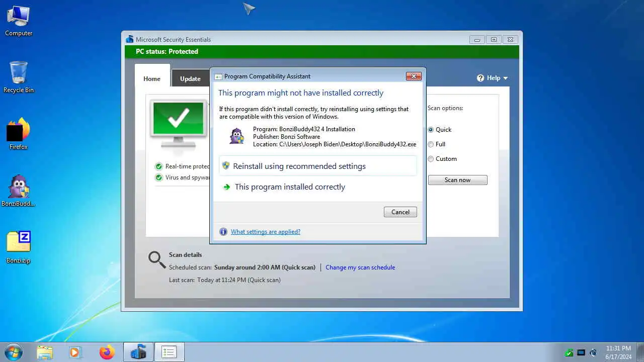This screenshot has width=644, height=362.
Task: Click the Help question mark icon
Action: click(x=480, y=78)
